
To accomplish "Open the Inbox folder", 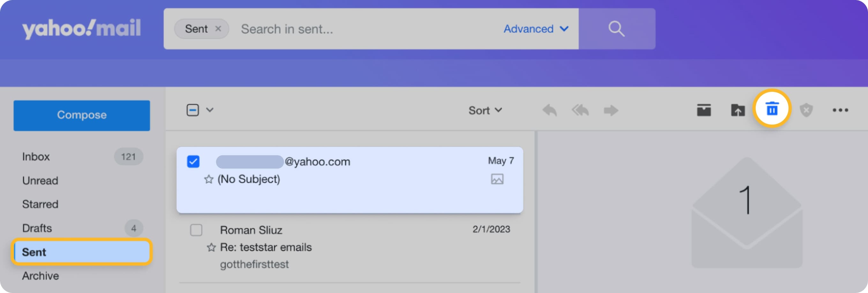I will [x=35, y=156].
